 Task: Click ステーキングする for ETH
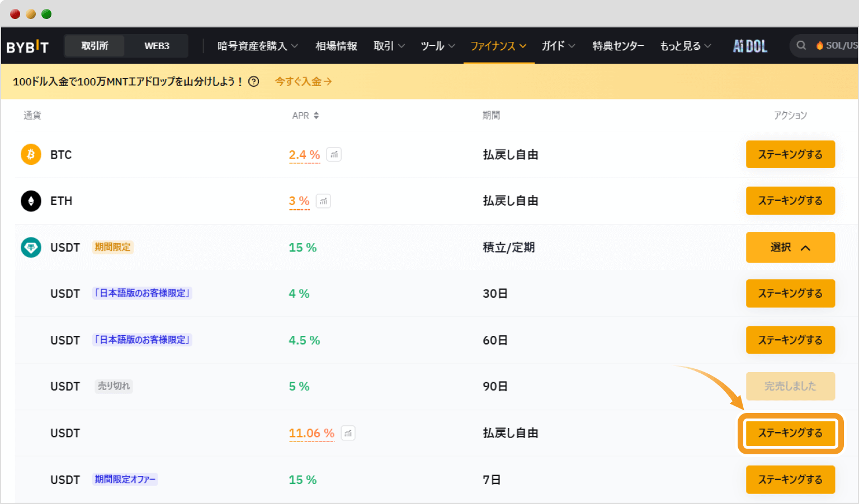pyautogui.click(x=790, y=201)
